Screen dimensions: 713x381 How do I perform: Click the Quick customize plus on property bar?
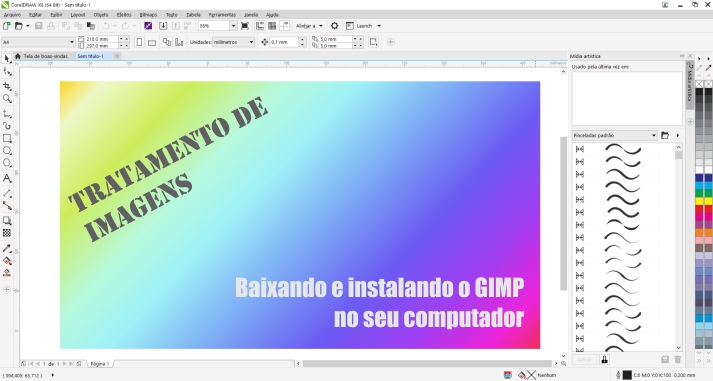pos(390,42)
